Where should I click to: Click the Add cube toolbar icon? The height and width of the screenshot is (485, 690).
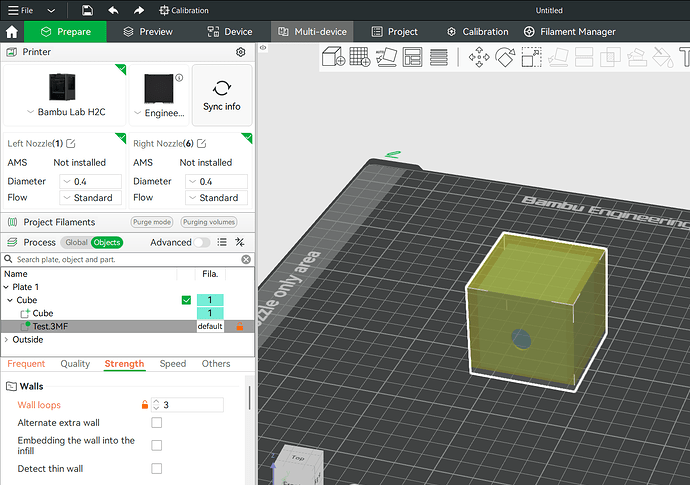[334, 57]
